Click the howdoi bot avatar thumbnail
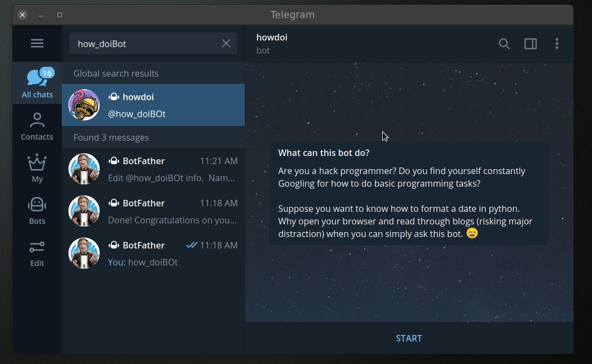 (84, 105)
